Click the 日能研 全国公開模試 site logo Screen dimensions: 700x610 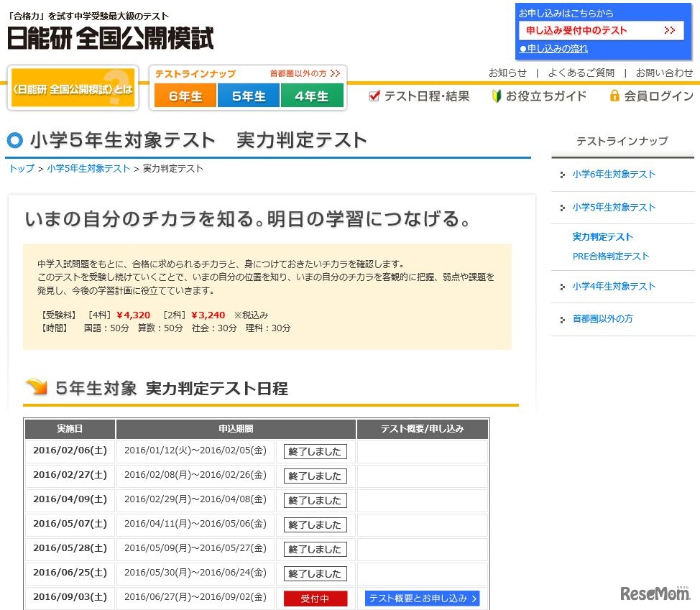(110, 37)
